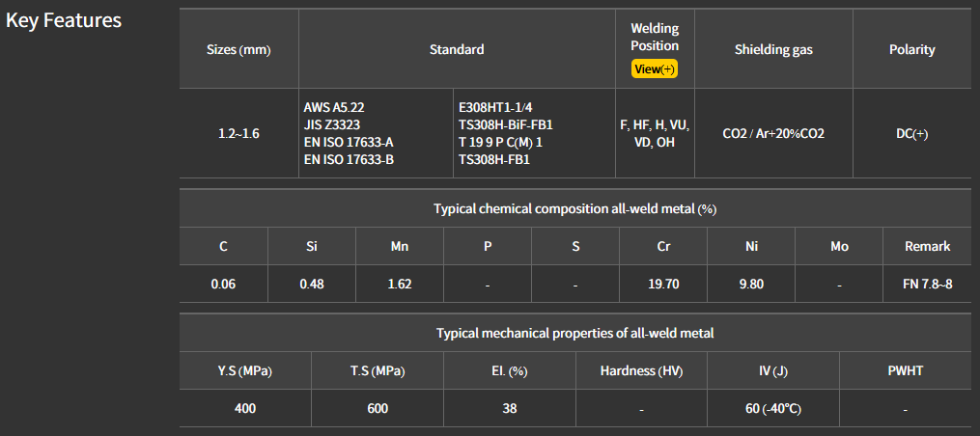Select the Cr value 19.70
Viewport: 980px width, 436px height.
663,285
